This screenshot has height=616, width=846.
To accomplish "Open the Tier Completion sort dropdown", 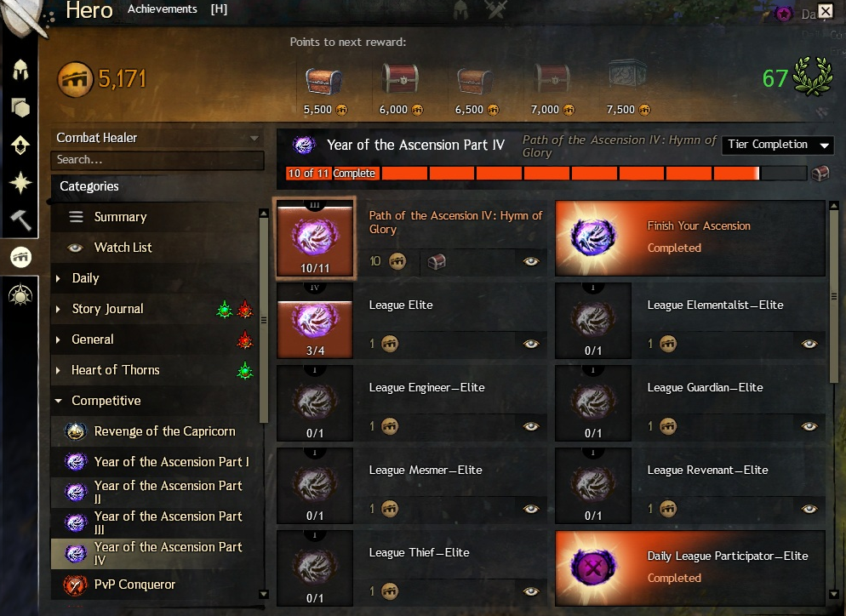I will (x=777, y=145).
